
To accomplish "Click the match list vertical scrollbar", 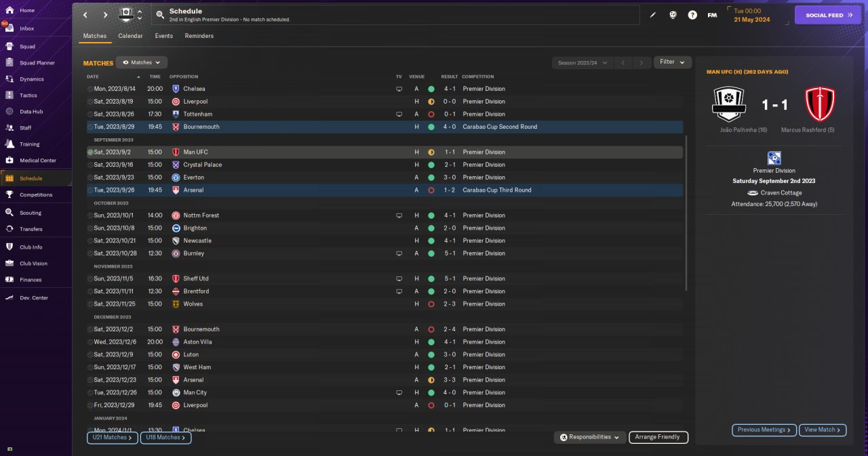I will [x=687, y=213].
